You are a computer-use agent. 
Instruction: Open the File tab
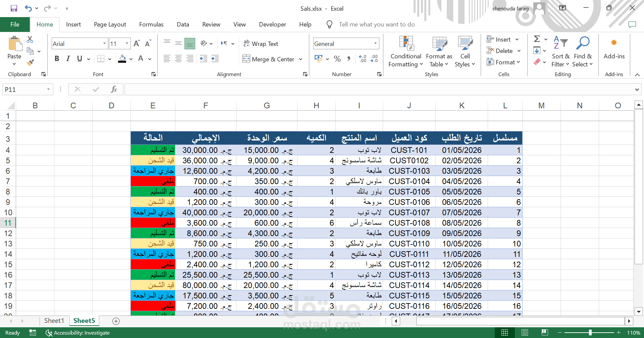pyautogui.click(x=15, y=24)
